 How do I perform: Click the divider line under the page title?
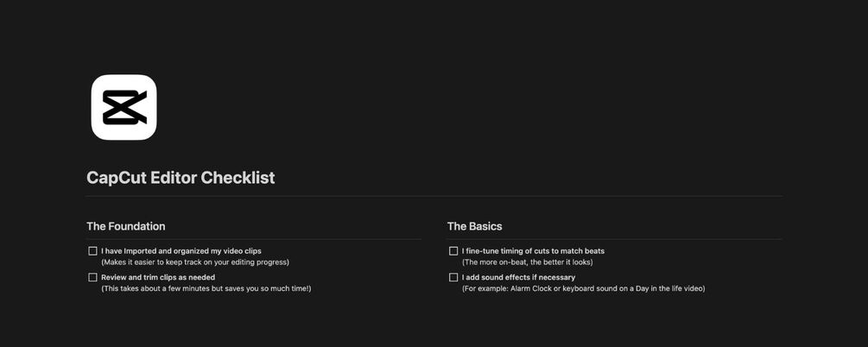tap(434, 197)
